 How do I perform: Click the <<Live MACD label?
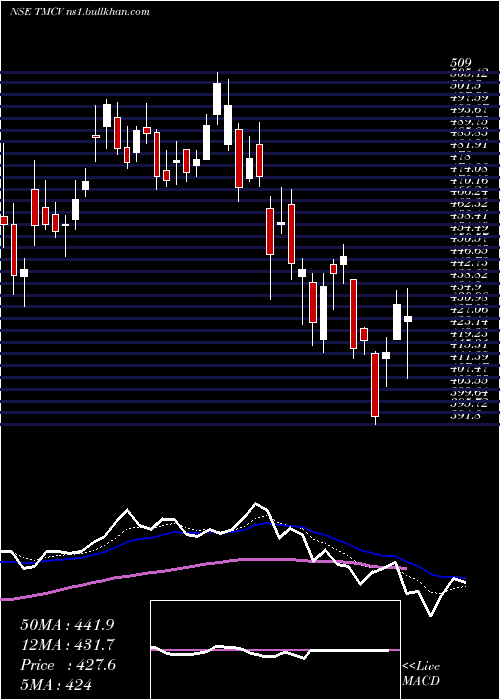click(421, 674)
